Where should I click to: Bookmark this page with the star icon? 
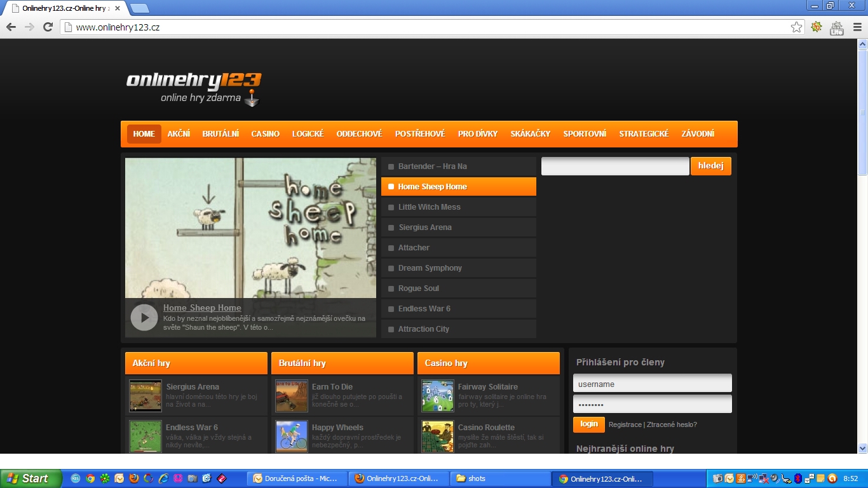click(796, 27)
